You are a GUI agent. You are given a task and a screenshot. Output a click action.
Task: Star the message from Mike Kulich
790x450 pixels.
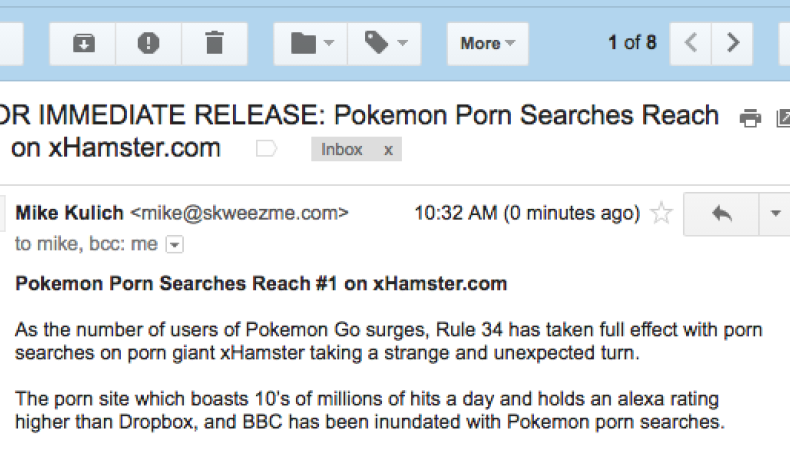660,213
